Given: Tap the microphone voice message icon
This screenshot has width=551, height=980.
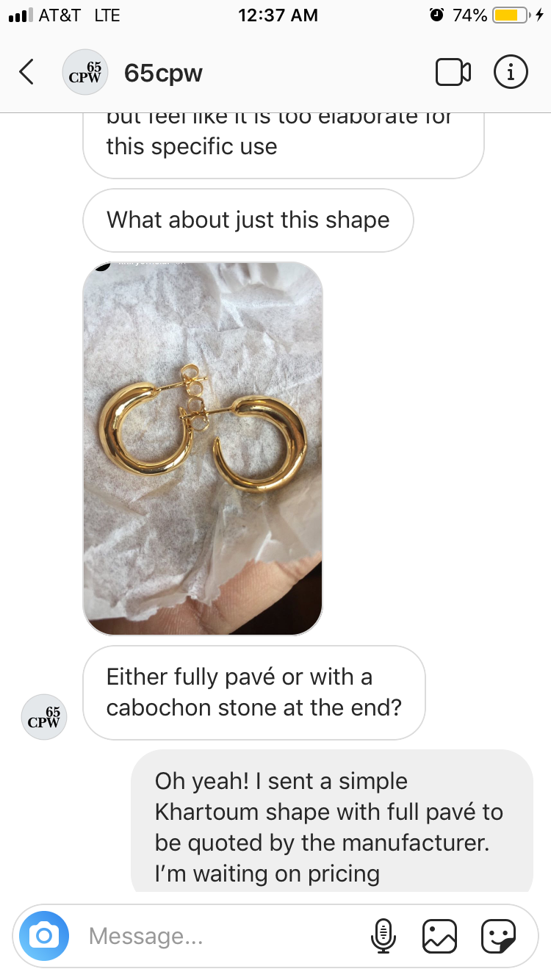Looking at the screenshot, I should click(x=381, y=936).
